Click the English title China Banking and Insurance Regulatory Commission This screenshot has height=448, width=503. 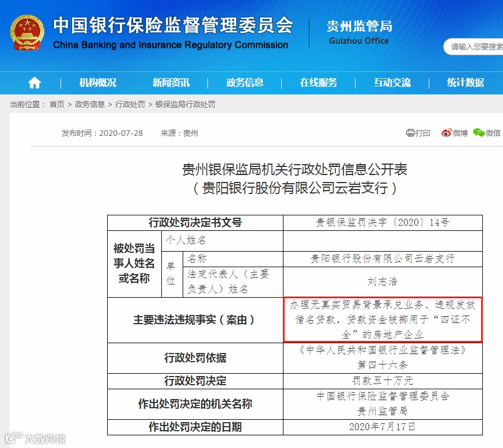171,44
